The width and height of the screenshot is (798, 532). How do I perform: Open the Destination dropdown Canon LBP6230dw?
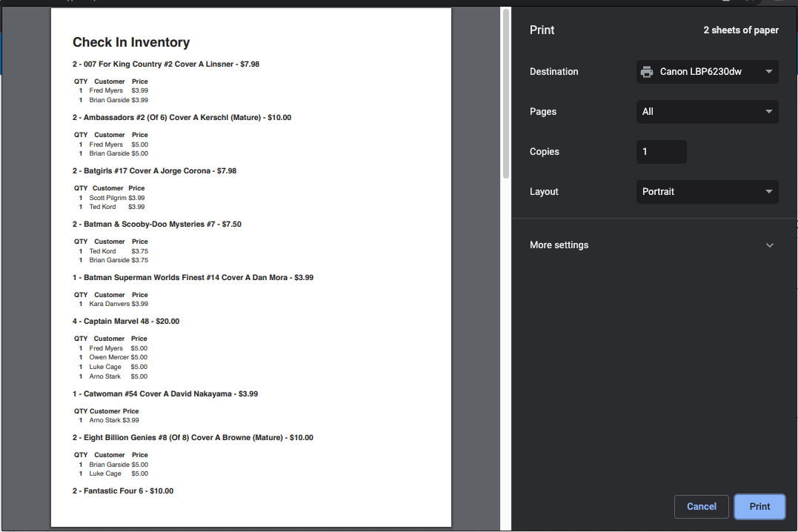(x=707, y=72)
